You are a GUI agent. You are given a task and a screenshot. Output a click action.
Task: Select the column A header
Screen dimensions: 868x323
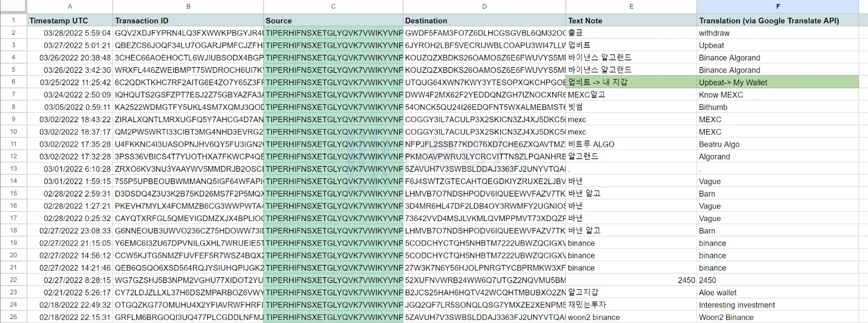pos(69,7)
